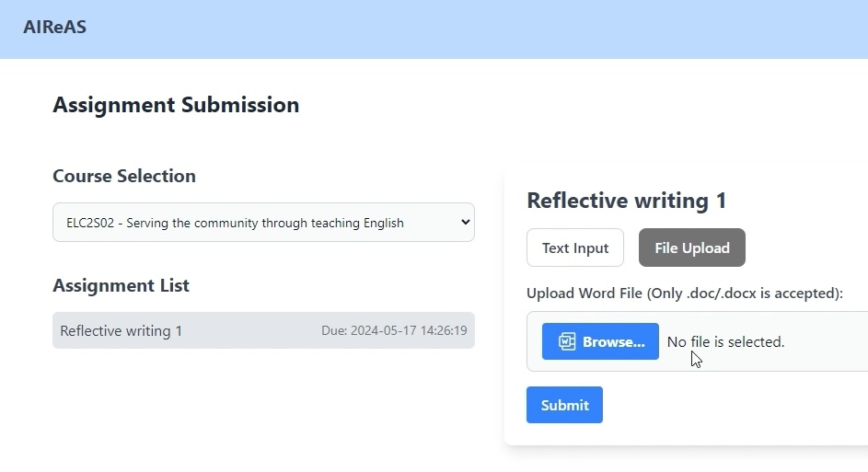Click the empty area right of Submit button
Image resolution: width=868 pixels, height=472 pixels.
pos(727,405)
